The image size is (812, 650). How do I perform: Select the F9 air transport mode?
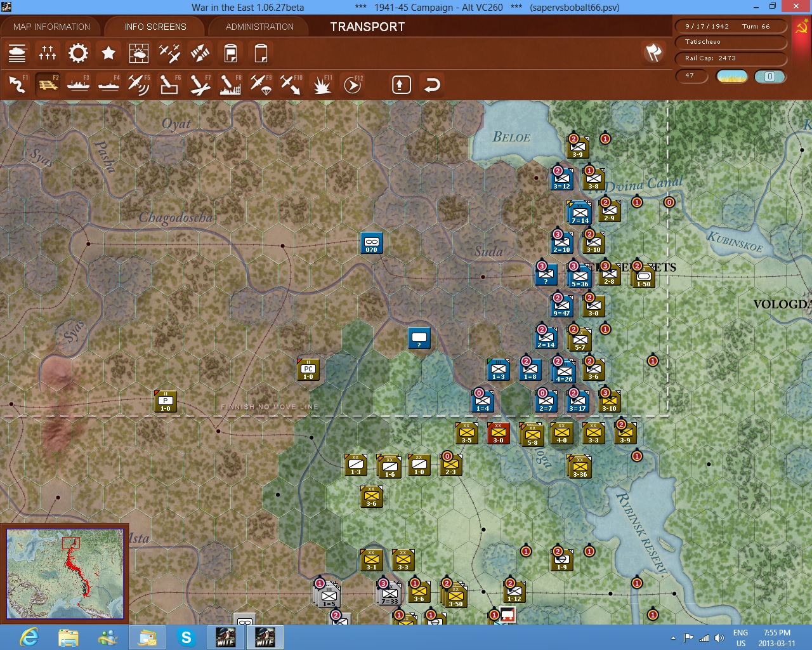(261, 84)
